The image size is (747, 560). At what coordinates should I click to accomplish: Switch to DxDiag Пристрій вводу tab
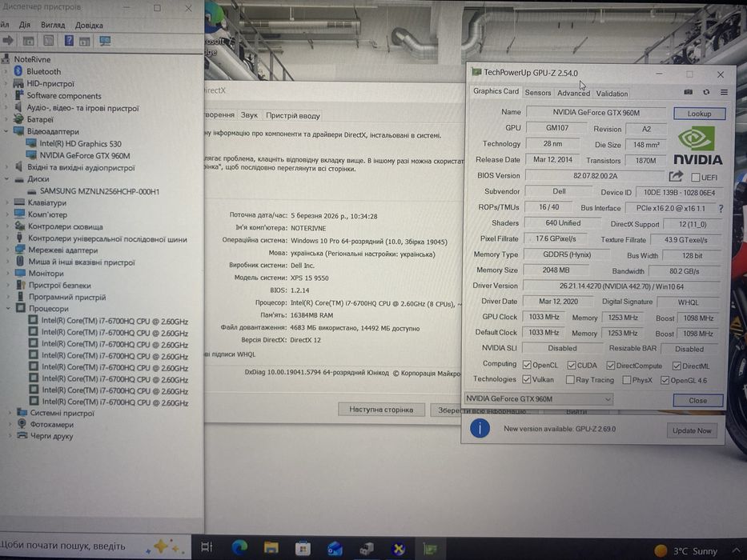293,115
